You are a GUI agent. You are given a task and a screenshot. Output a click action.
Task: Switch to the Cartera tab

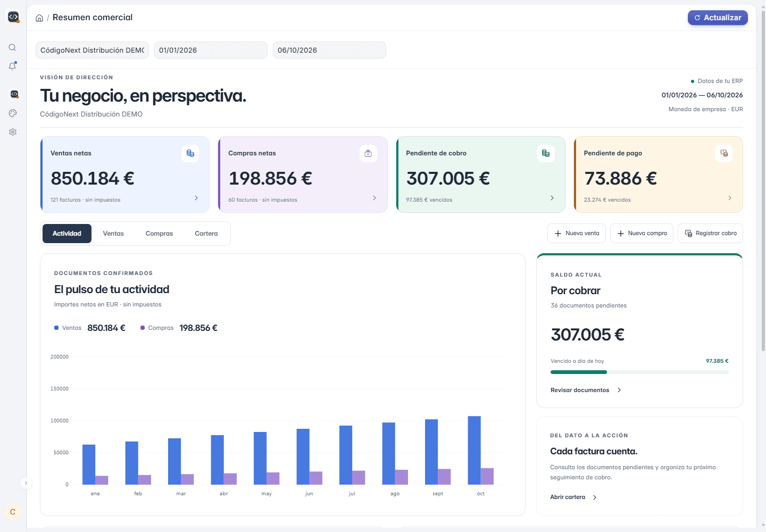[x=206, y=234]
